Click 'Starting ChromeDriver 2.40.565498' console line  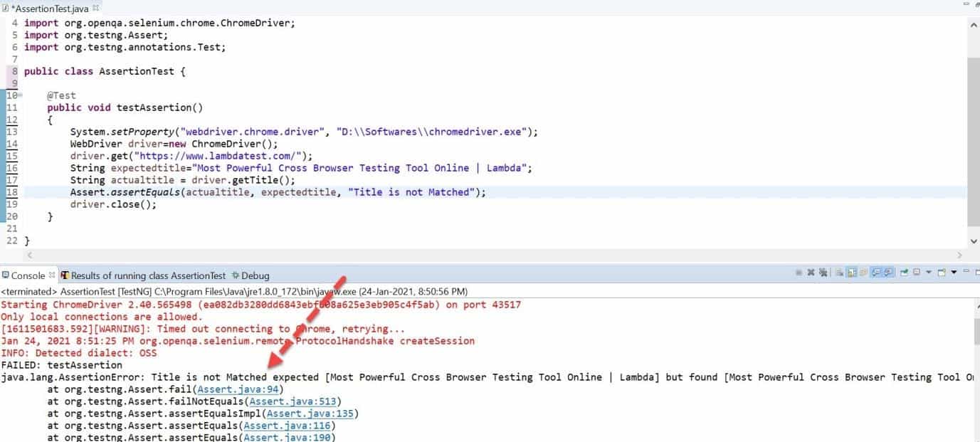[260, 305]
